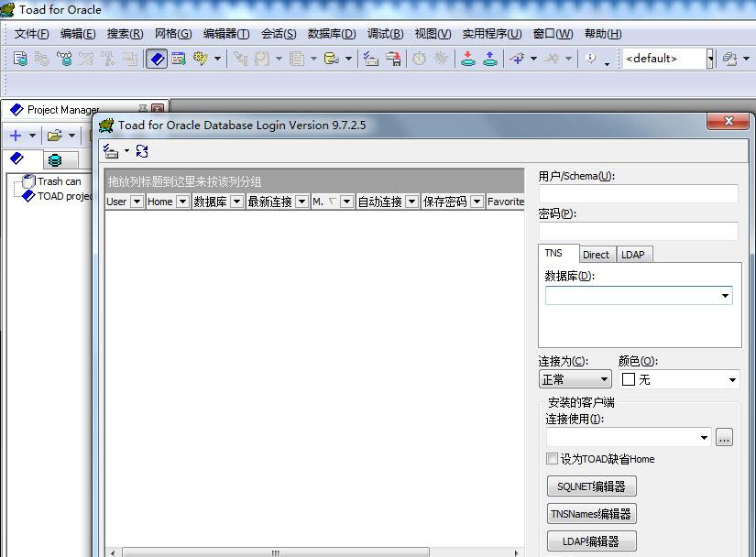Viewport: 756px width, 557px height.
Task: Click the refresh icon in login dialog
Action: coord(142,151)
